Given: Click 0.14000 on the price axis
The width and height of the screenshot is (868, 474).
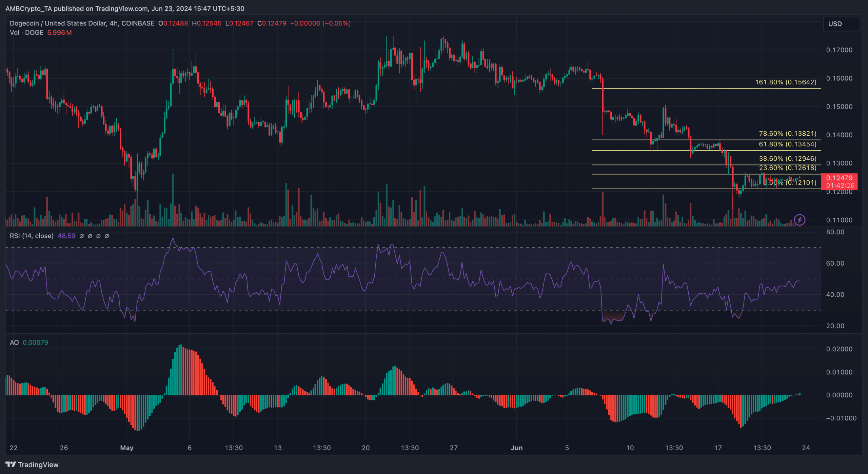Looking at the screenshot, I should pos(839,135).
